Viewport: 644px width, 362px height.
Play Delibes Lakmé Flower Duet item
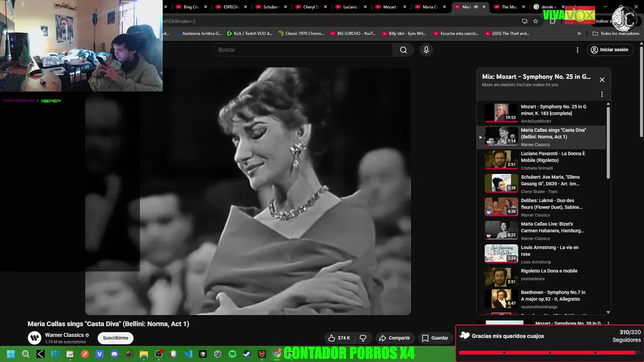coord(541,207)
